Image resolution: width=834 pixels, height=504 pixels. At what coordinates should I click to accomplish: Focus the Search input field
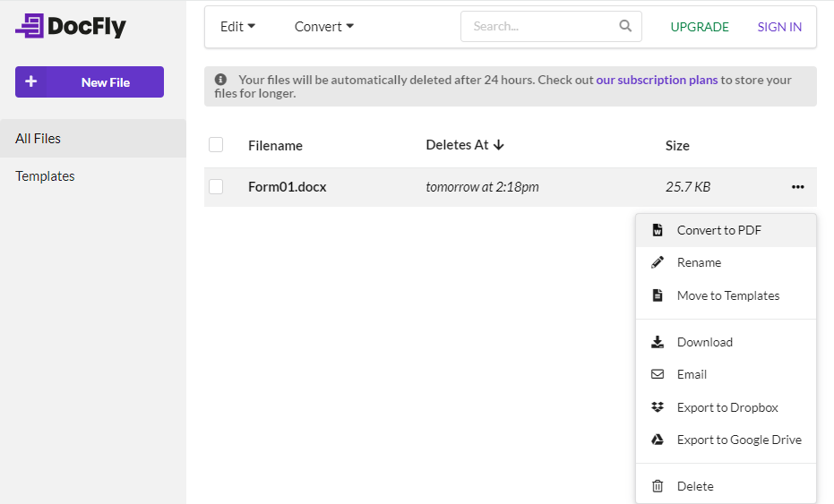coord(542,27)
